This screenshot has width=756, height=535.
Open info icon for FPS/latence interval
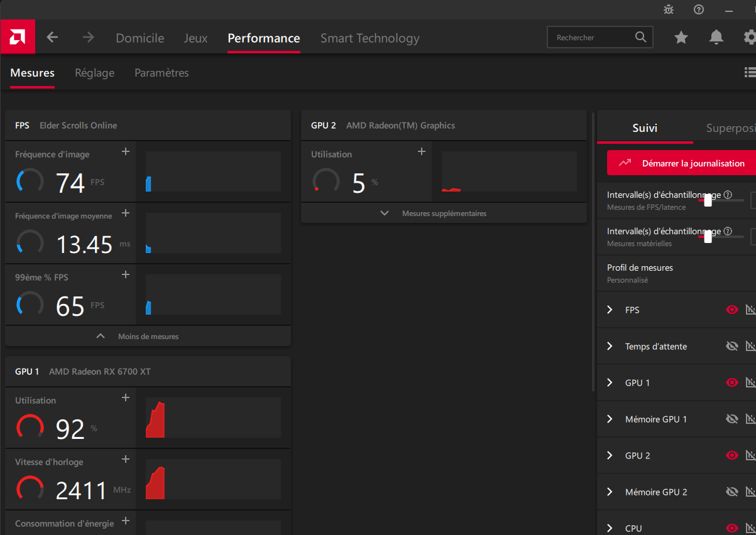coord(728,195)
